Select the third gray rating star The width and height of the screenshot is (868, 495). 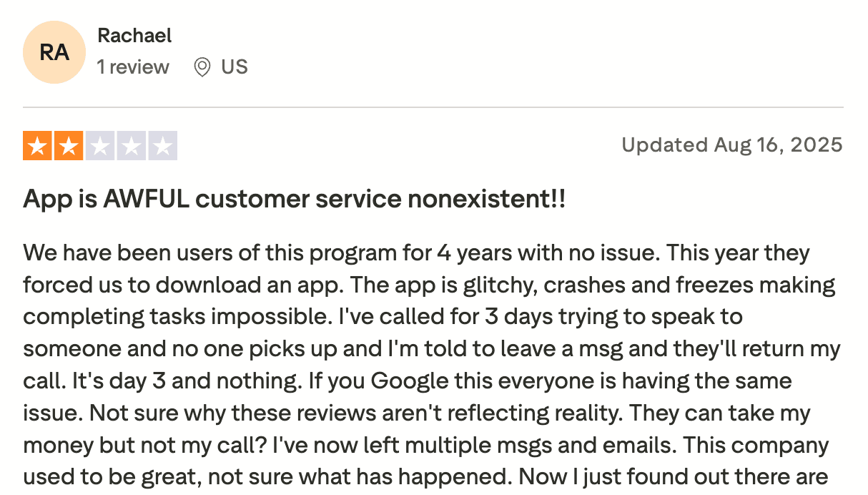coord(100,146)
